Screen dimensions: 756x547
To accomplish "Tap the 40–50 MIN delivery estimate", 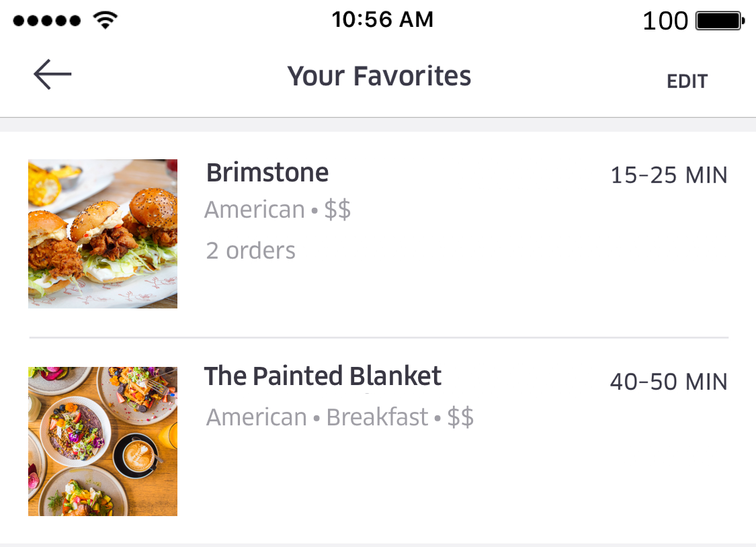I will [669, 382].
